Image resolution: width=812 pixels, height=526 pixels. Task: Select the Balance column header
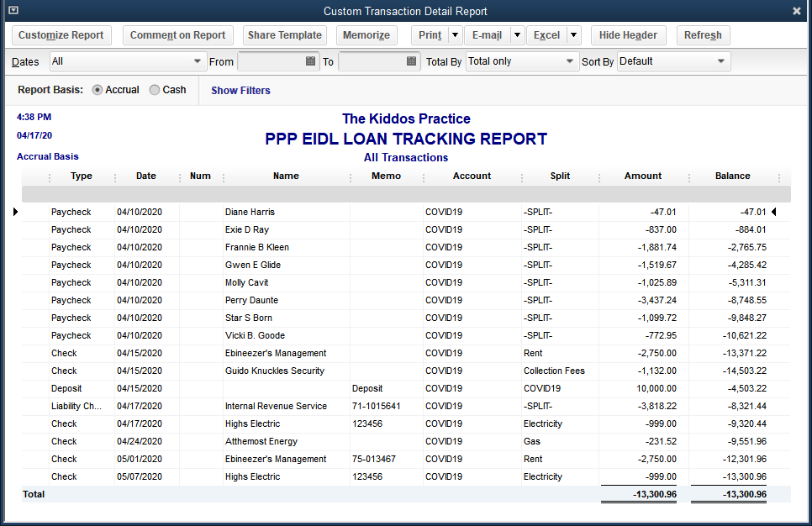pos(733,176)
